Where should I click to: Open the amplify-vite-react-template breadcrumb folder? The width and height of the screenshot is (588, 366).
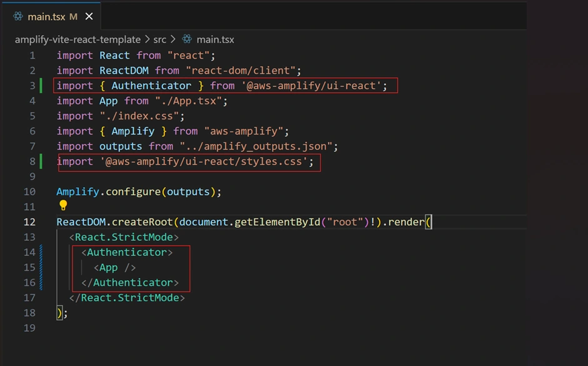78,39
